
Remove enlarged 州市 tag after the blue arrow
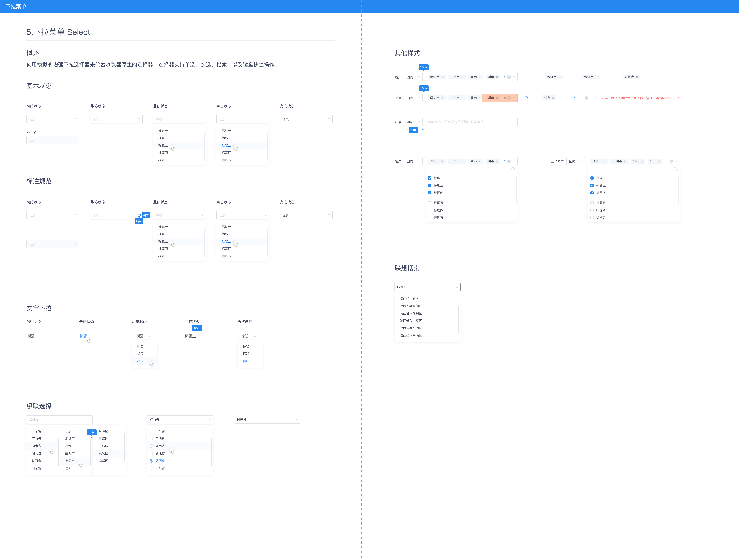pyautogui.click(x=553, y=98)
